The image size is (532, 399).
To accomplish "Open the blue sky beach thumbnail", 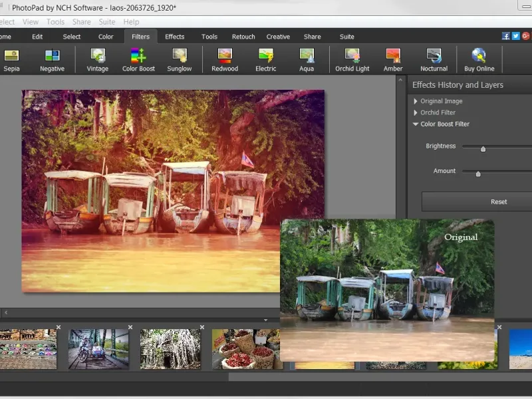I will click(521, 349).
